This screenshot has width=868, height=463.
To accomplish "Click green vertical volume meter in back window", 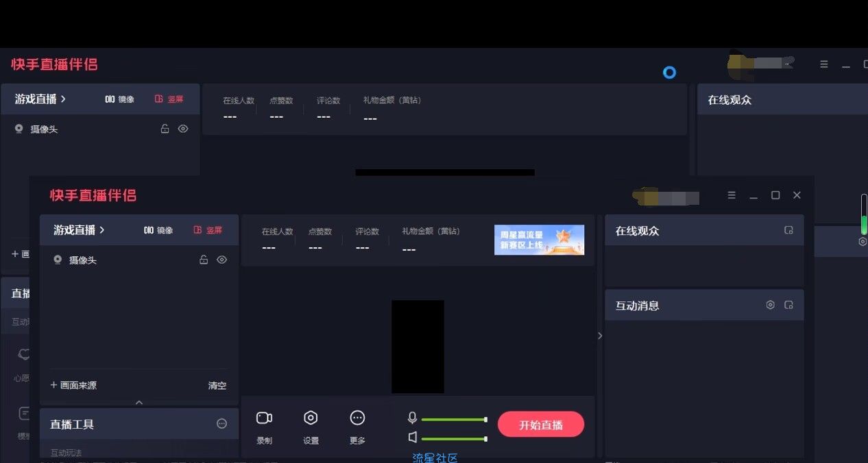I will pos(864,214).
